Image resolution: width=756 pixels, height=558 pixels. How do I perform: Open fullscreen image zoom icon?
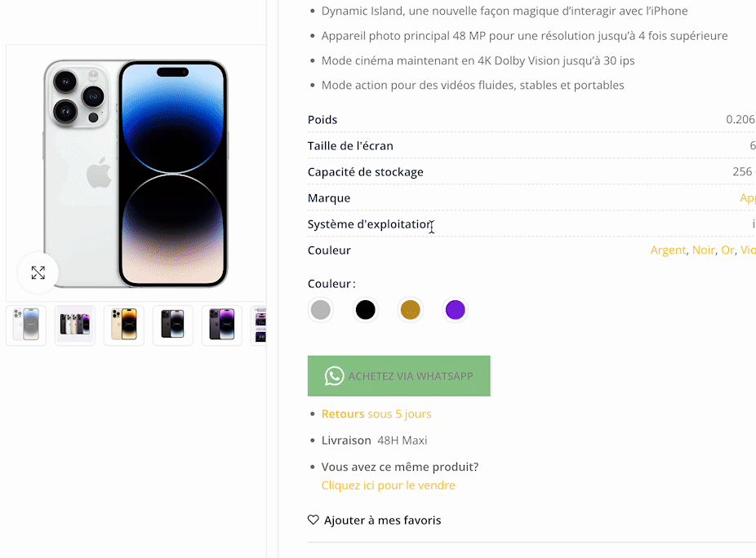point(38,272)
